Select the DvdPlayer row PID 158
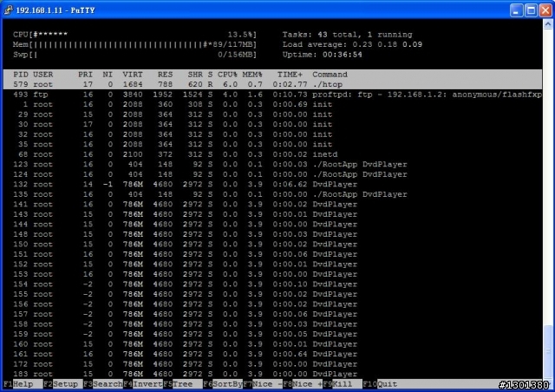 coord(272,324)
